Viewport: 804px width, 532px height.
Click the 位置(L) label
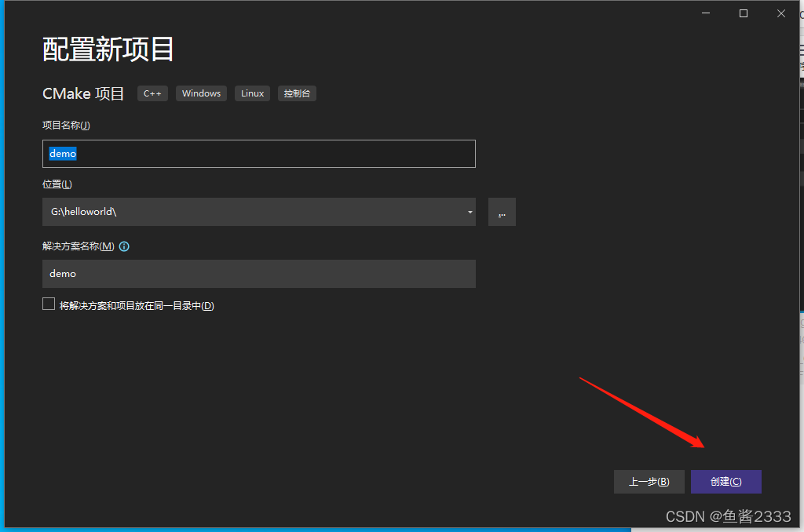pyautogui.click(x=57, y=184)
